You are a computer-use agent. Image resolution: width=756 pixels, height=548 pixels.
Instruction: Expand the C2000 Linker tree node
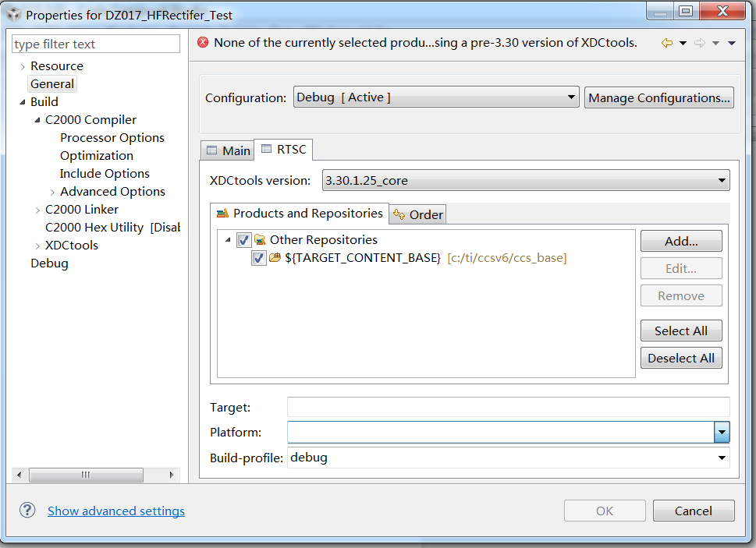coord(38,210)
